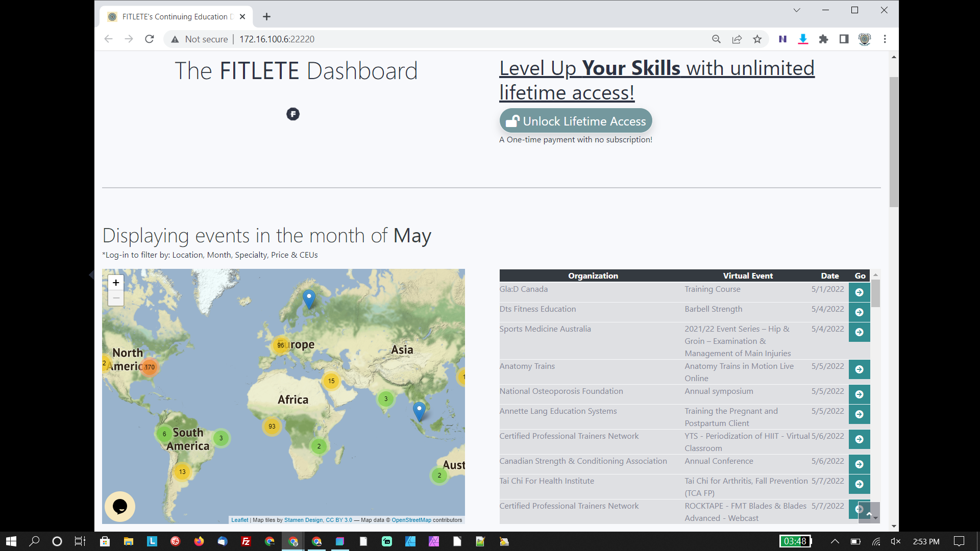Show hidden system tray icons

pos(835,541)
